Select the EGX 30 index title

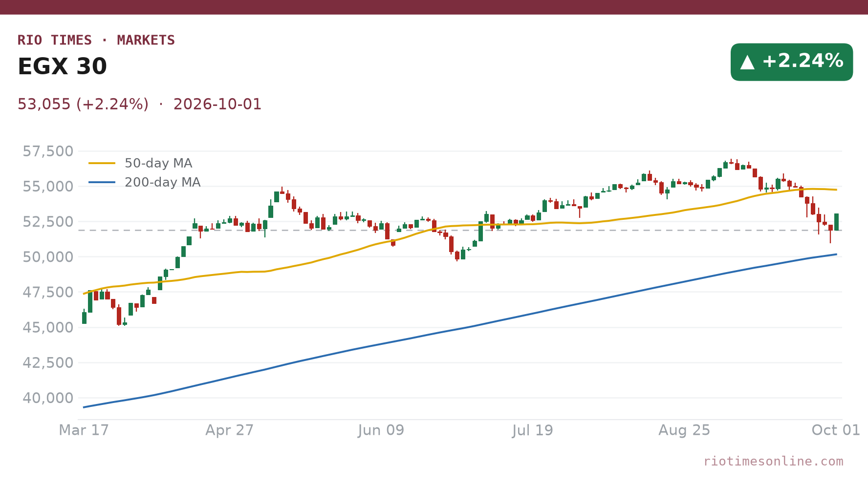[x=62, y=66]
